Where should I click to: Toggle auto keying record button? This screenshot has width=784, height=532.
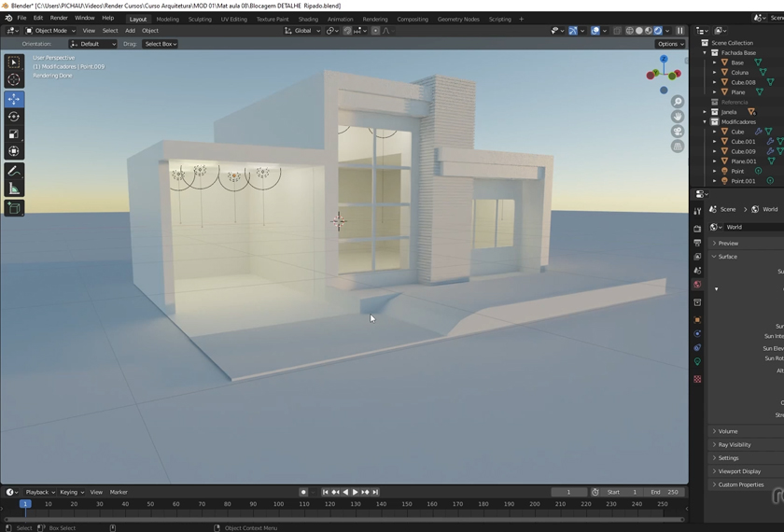tap(303, 492)
